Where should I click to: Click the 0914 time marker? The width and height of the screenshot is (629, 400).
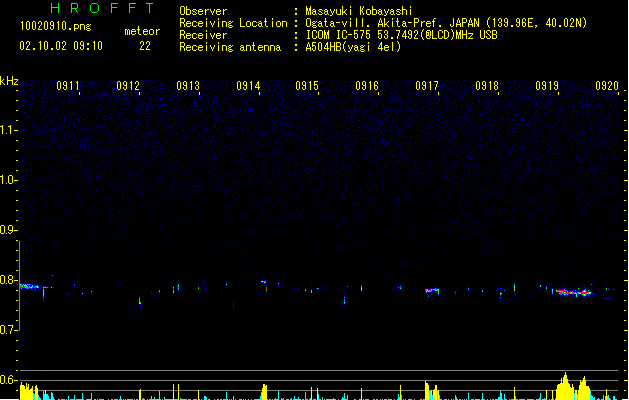point(248,86)
